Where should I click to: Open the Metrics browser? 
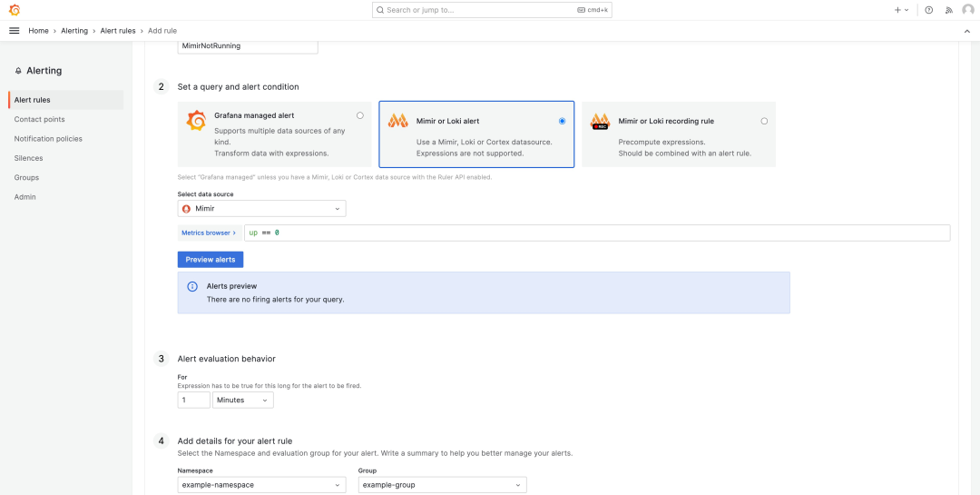209,233
